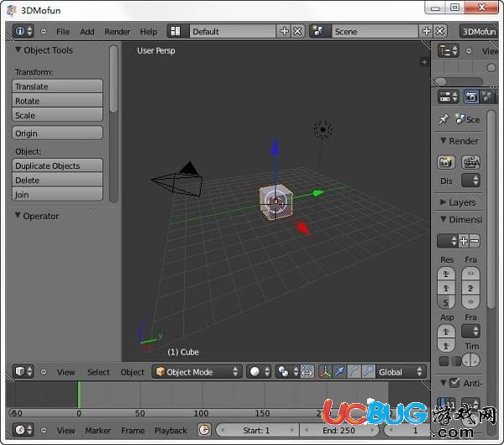Select the Scene properties tab icon
The height and width of the screenshot is (445, 504).
coord(488,97)
